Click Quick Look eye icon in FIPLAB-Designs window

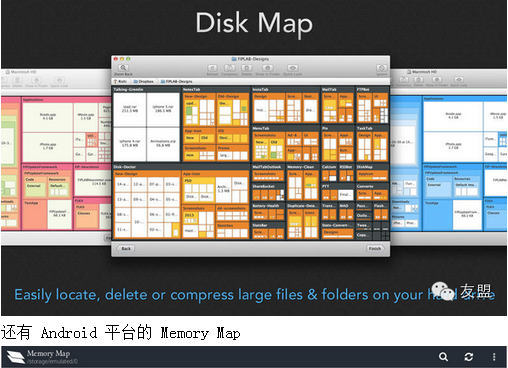click(x=293, y=68)
